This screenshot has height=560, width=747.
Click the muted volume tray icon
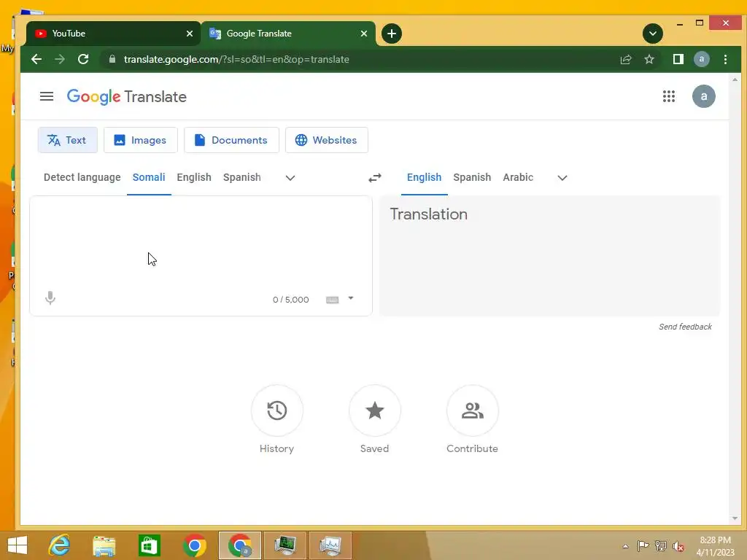pos(678,545)
